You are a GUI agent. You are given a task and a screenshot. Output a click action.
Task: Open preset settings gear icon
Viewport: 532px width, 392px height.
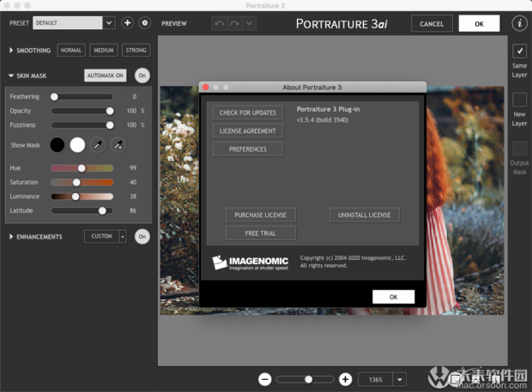pyautogui.click(x=145, y=23)
